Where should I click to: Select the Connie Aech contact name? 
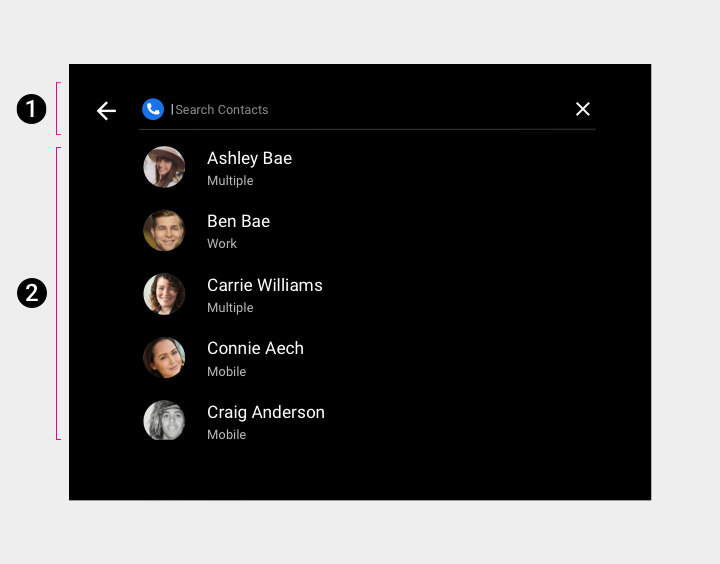pos(255,348)
